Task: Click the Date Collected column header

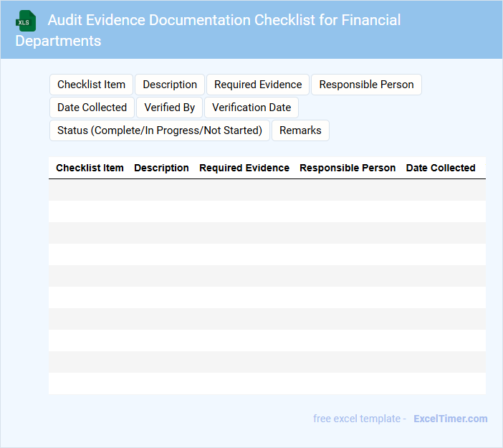Action: tap(441, 168)
